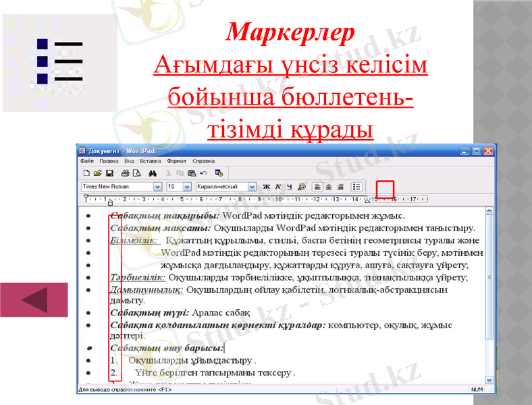Find text using the binoculars icon
The image size is (532, 405).
click(x=153, y=173)
